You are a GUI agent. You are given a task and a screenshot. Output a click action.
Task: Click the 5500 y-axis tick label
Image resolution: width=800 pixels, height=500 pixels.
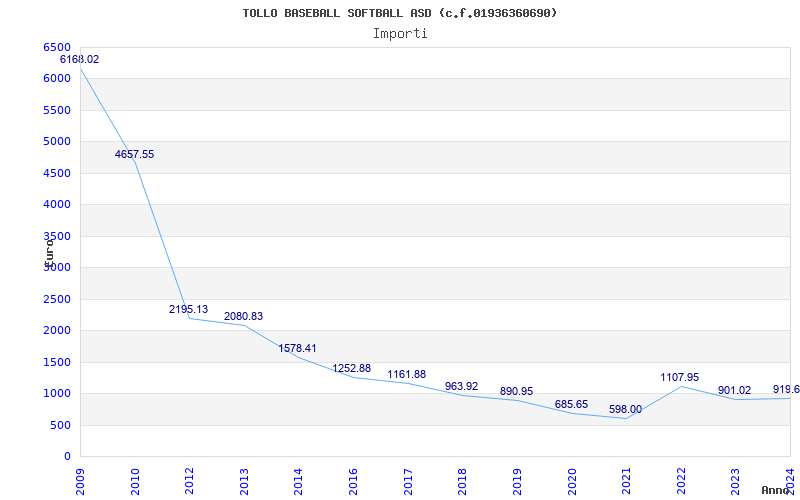pyautogui.click(x=57, y=110)
